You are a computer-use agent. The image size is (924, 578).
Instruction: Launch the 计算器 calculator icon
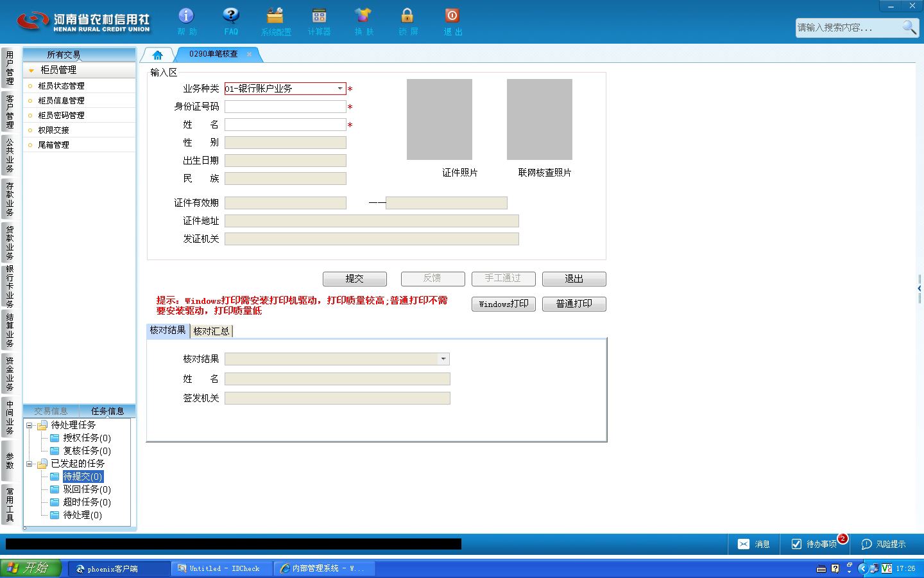[x=319, y=21]
